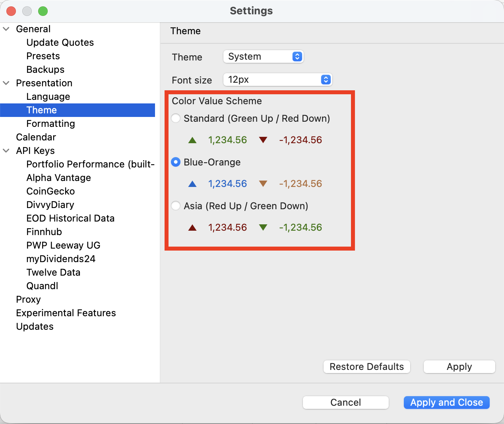Screen dimensions: 504x424
Task: Click the red up triangle in Asia scheme
Action: (192, 228)
